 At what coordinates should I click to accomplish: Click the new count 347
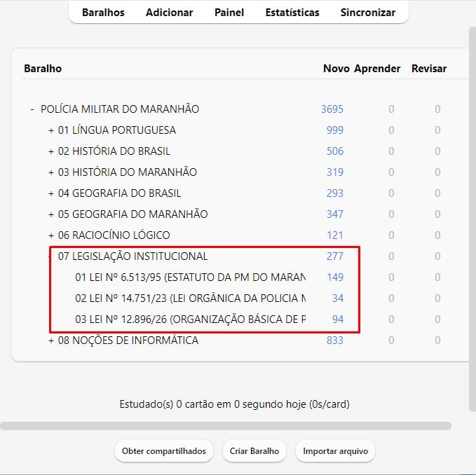click(335, 214)
